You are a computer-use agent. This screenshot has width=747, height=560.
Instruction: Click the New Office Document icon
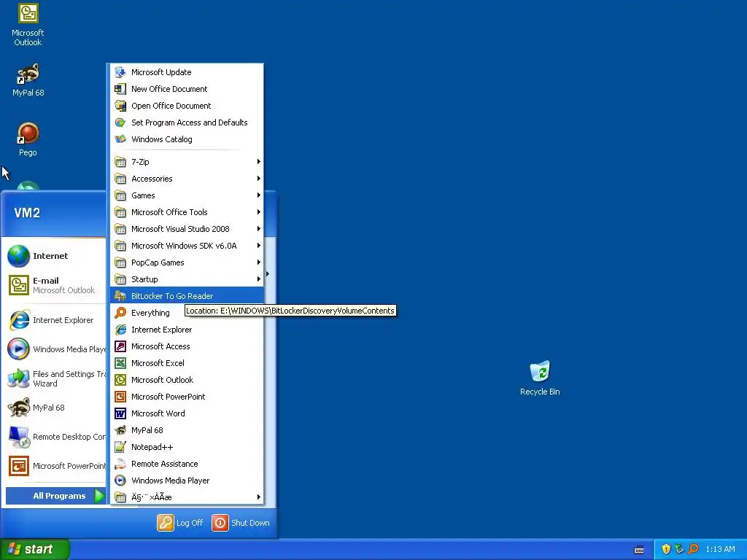pos(120,89)
